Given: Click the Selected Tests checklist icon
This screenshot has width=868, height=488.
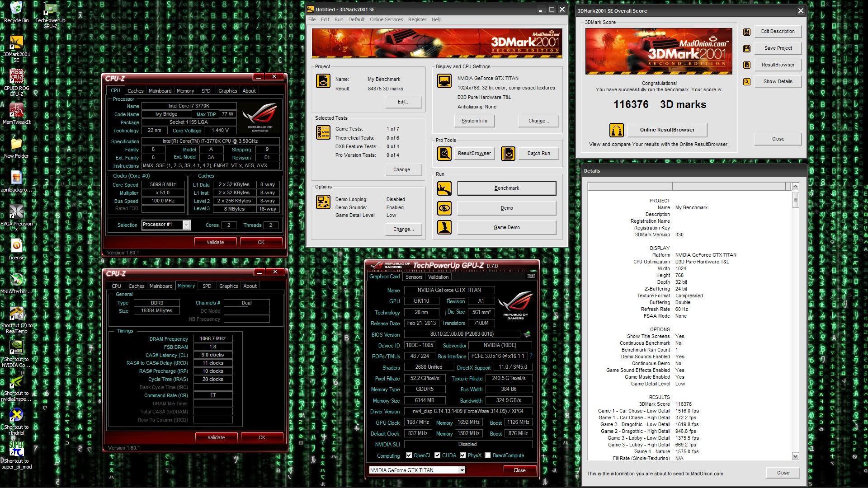Looking at the screenshot, I should 323,132.
